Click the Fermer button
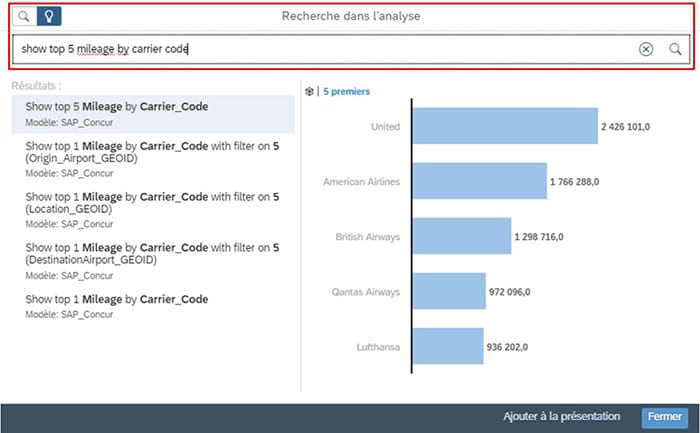700x433 pixels. pyautogui.click(x=665, y=417)
